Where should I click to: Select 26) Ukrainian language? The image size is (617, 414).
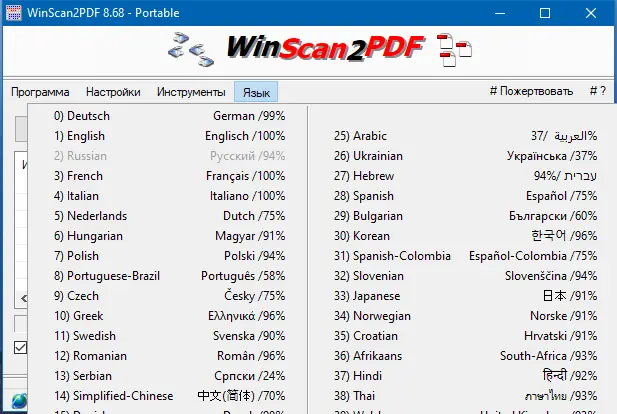point(464,156)
